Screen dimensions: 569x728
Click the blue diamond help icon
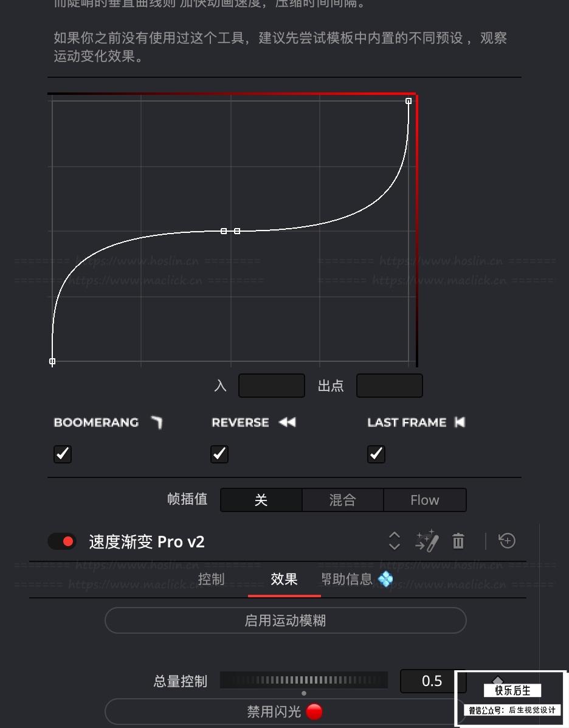coord(385,579)
